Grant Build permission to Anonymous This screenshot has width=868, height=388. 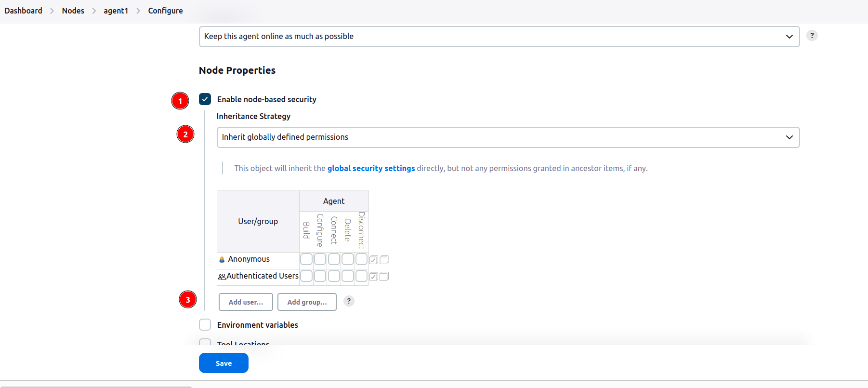[306, 259]
